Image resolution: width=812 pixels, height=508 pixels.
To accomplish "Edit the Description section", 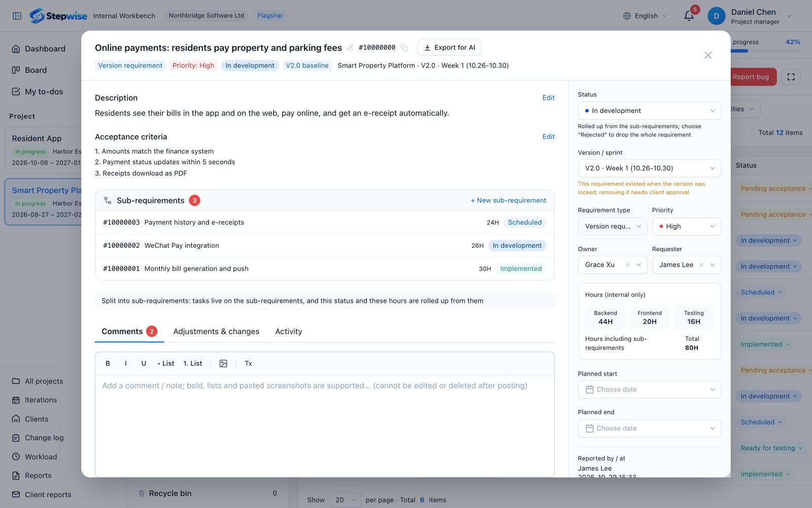I will click(x=548, y=98).
